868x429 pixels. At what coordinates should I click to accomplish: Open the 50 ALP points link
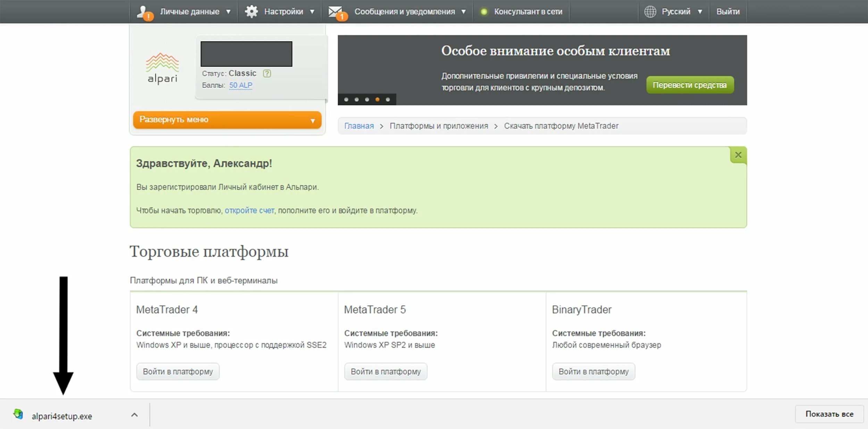point(241,85)
